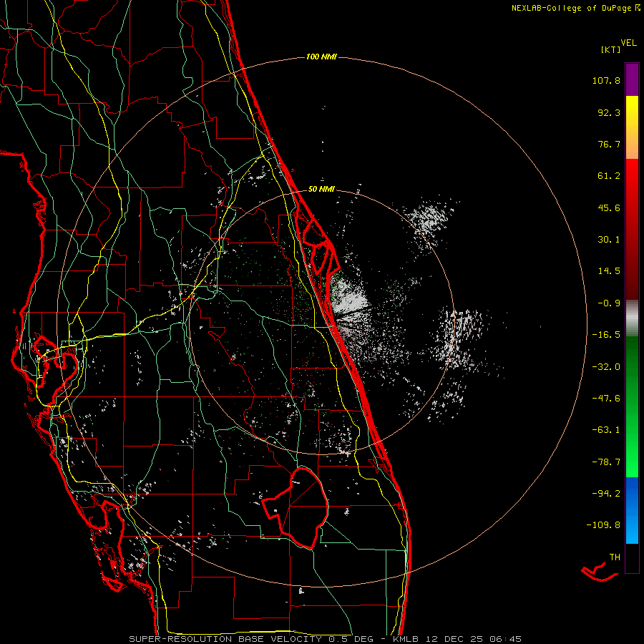Screen dimensions: 644x644
Task: Click the -78.7 legend value
Action: tap(606, 462)
